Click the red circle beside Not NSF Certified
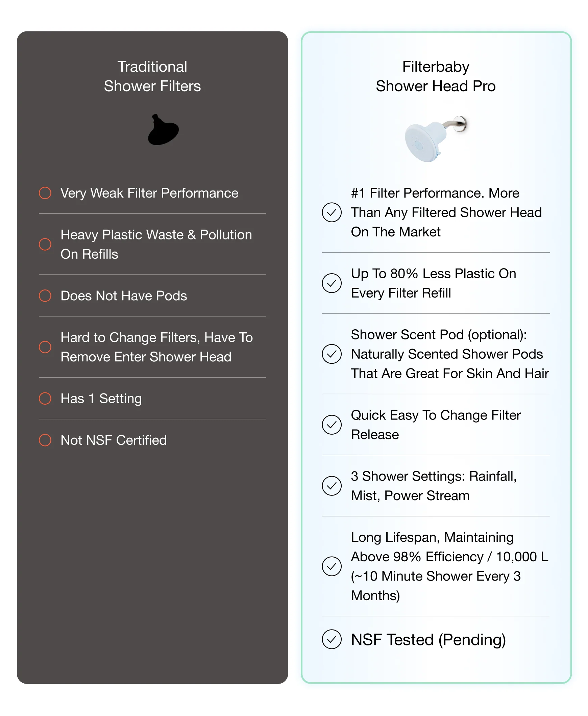 tap(45, 440)
